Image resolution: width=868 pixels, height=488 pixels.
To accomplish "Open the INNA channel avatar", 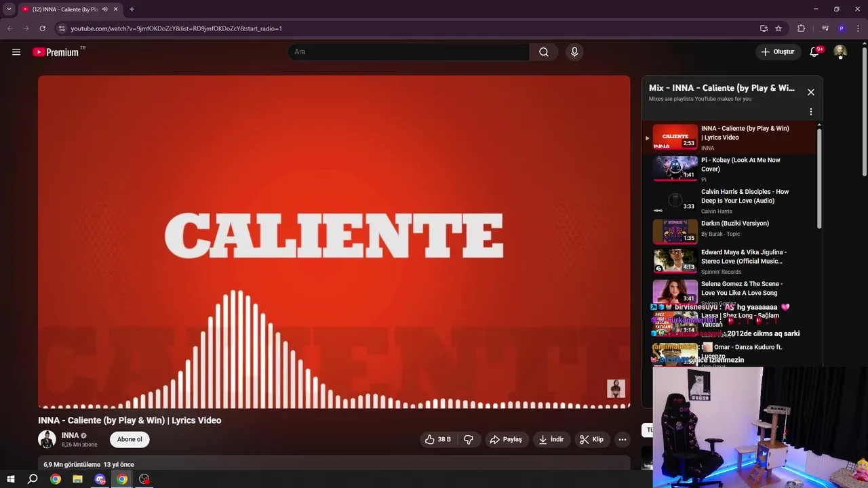I will tap(47, 439).
